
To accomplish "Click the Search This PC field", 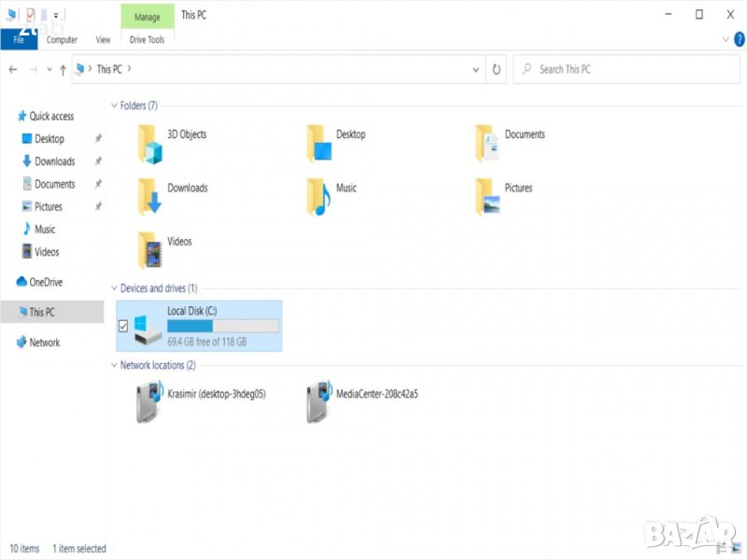I will pyautogui.click(x=621, y=69).
